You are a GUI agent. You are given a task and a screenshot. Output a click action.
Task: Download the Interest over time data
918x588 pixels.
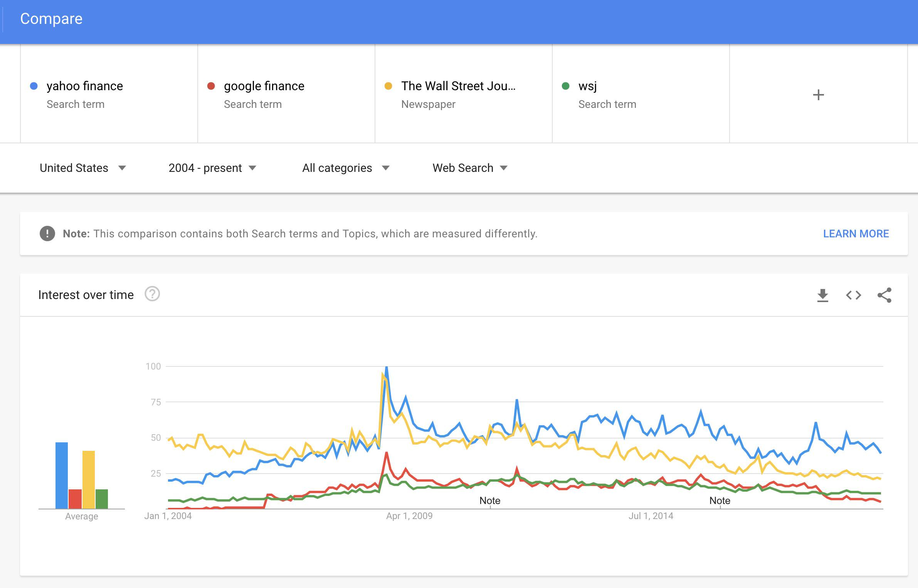[822, 295]
